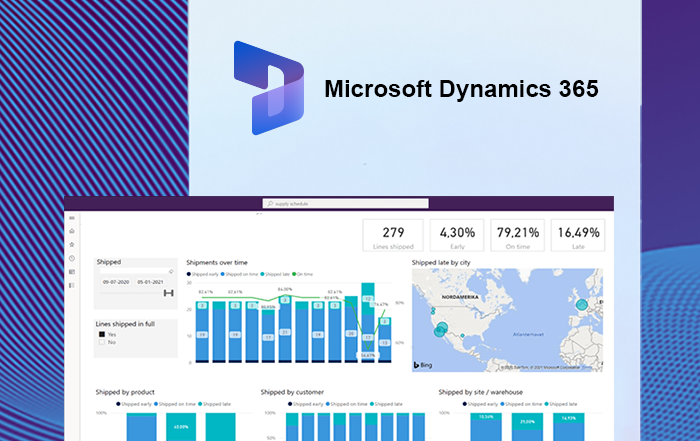This screenshot has height=441, width=700.
Task: Click the Shipped date range slider handle
Action: click(x=168, y=293)
